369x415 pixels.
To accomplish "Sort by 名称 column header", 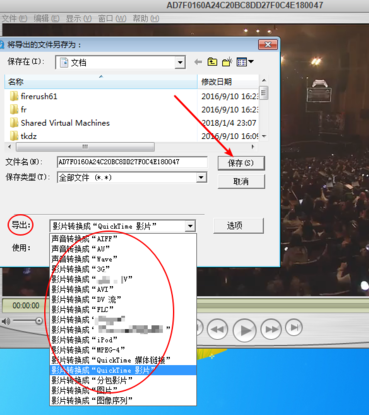I will point(101,81).
